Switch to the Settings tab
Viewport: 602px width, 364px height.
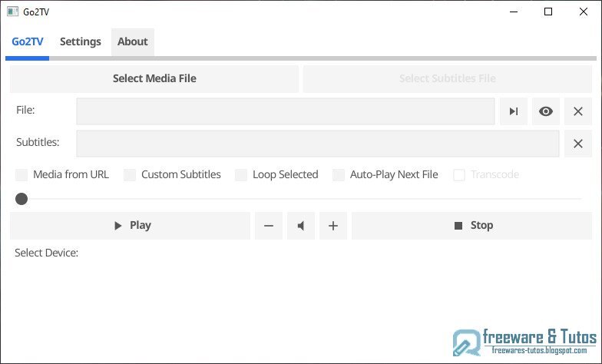pos(81,41)
